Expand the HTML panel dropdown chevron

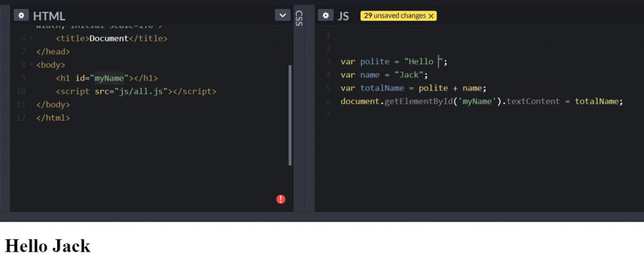282,16
